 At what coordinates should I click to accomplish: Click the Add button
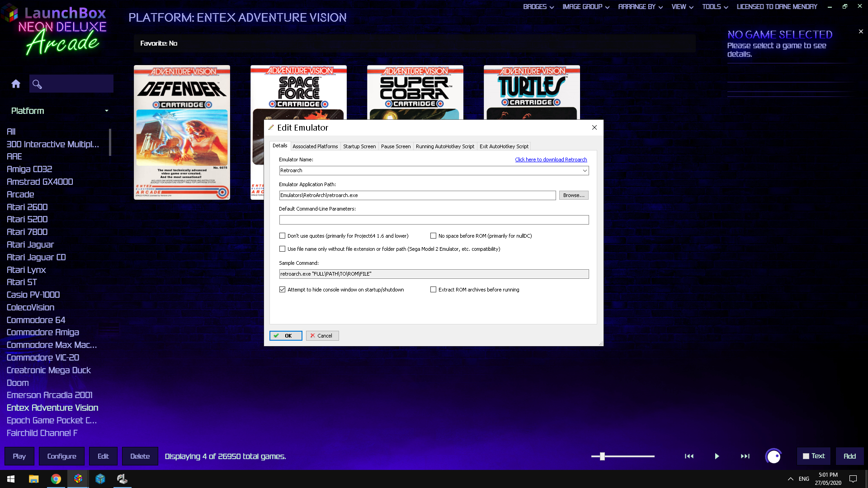850,456
